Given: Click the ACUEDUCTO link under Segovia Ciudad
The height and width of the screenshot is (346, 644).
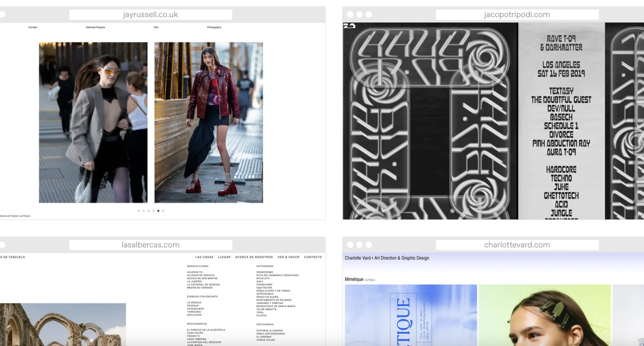Looking at the screenshot, I should (195, 272).
